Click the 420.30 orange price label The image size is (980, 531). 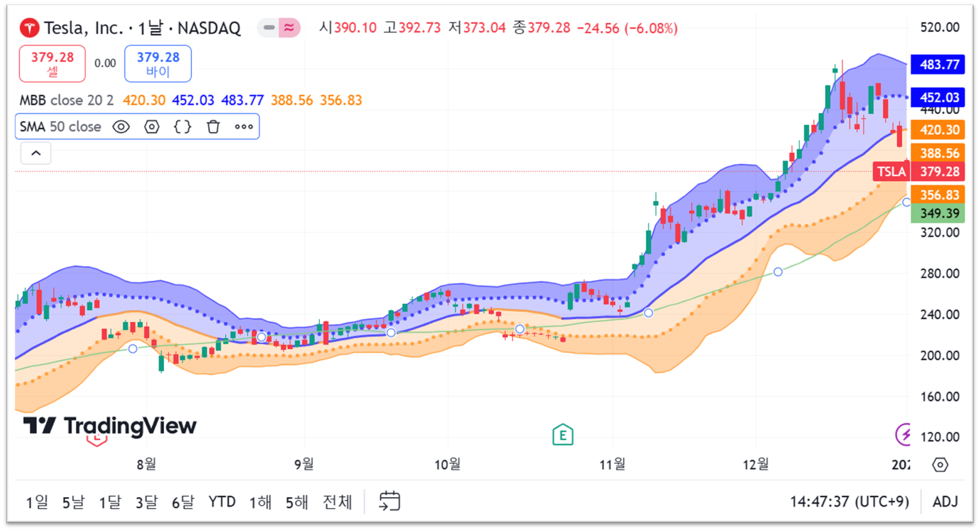(939, 130)
